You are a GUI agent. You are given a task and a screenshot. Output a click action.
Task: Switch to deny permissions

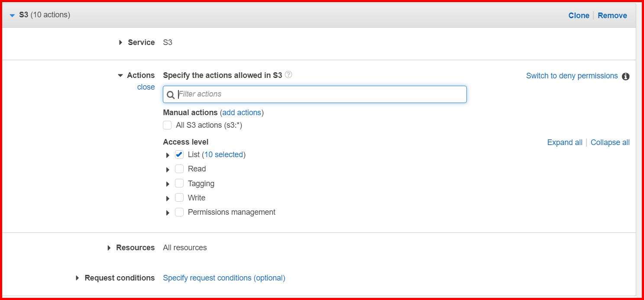coord(572,76)
